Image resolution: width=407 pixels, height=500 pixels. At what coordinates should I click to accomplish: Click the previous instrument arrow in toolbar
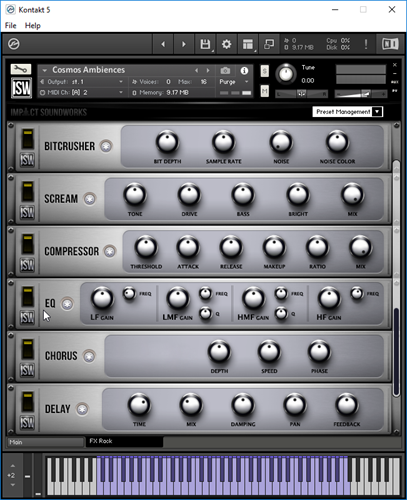click(163, 44)
